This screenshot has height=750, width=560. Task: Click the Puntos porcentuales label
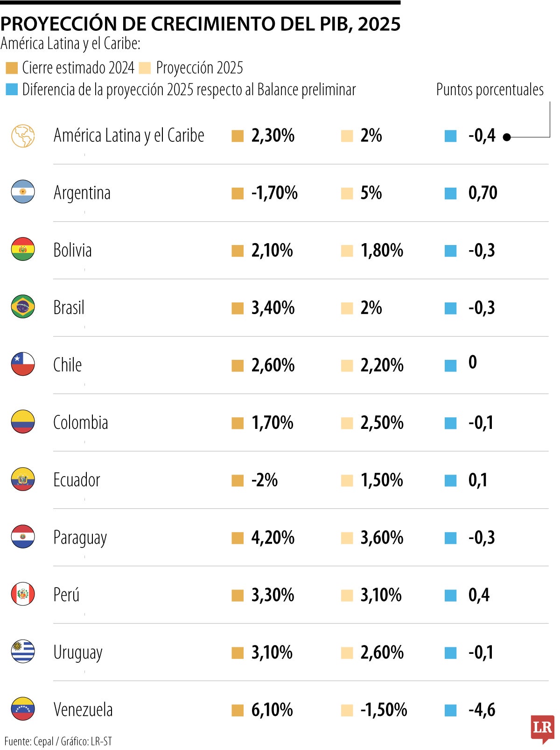click(490, 90)
